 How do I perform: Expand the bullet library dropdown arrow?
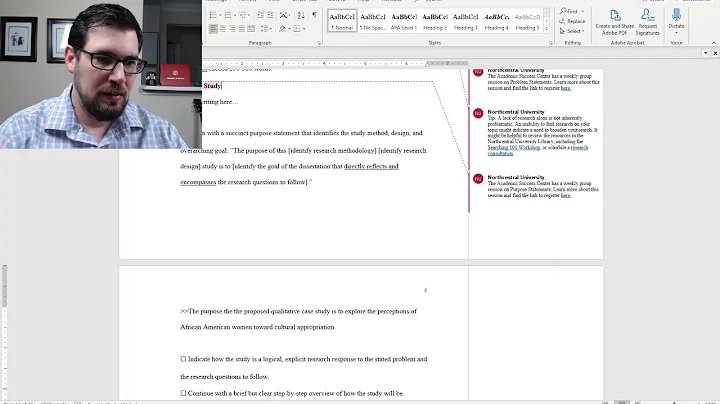(x=220, y=15)
